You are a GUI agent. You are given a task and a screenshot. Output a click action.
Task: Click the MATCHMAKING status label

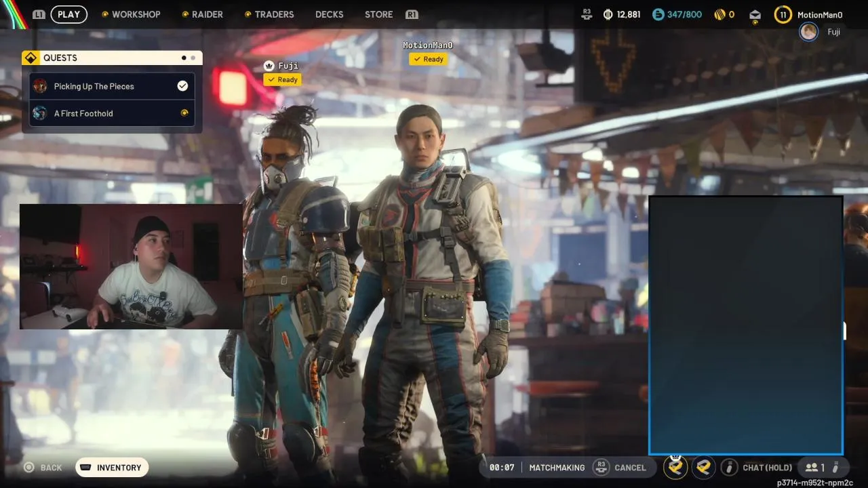click(x=557, y=468)
